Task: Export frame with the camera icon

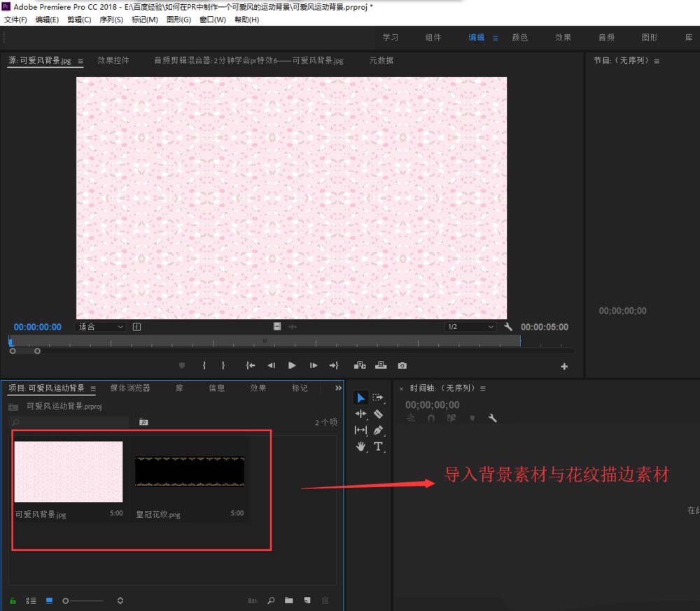Action: pos(402,365)
